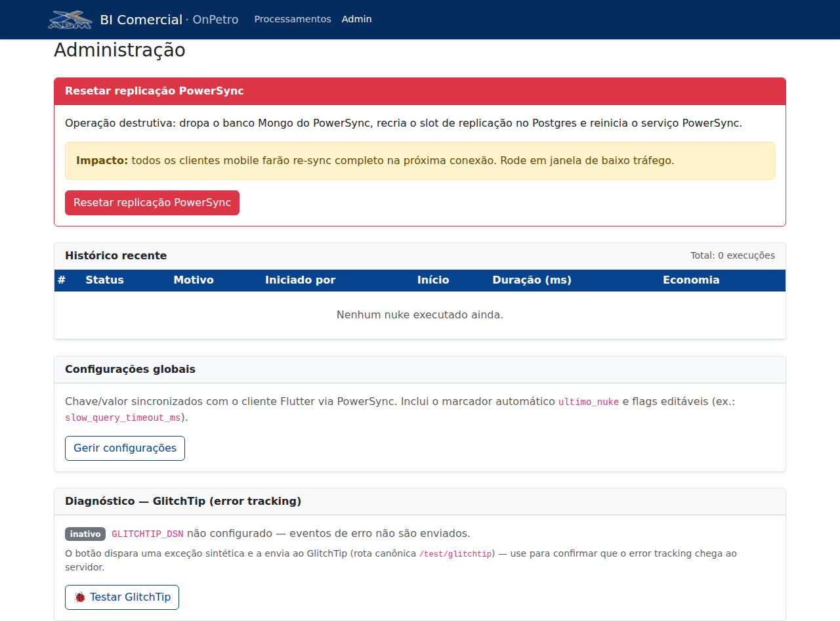Screen dimensions: 840x621
Task: Click the 'Operação destrutiva' description text
Action: pyautogui.click(x=404, y=123)
